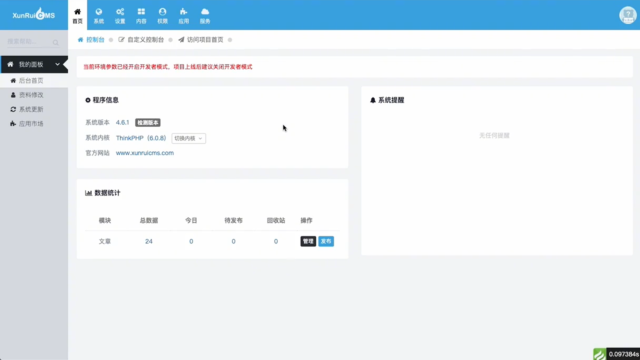Click the magnifier search icon
Image resolution: width=640 pixels, height=360 pixels.
point(56,42)
